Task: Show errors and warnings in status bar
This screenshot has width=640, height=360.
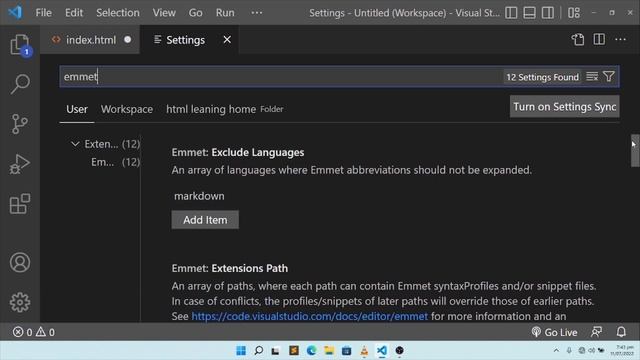Action: 34,332
